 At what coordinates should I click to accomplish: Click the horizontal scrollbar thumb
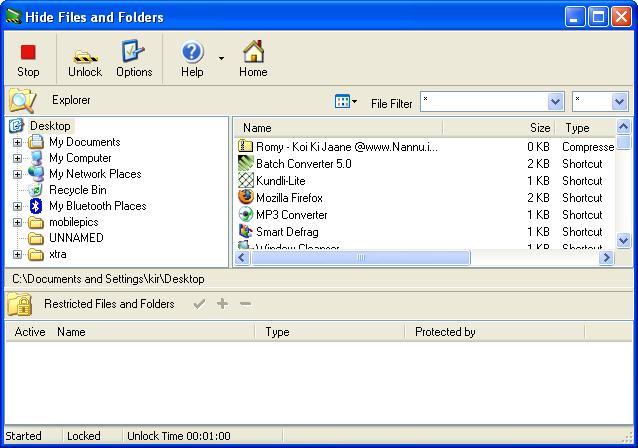tap(361, 258)
